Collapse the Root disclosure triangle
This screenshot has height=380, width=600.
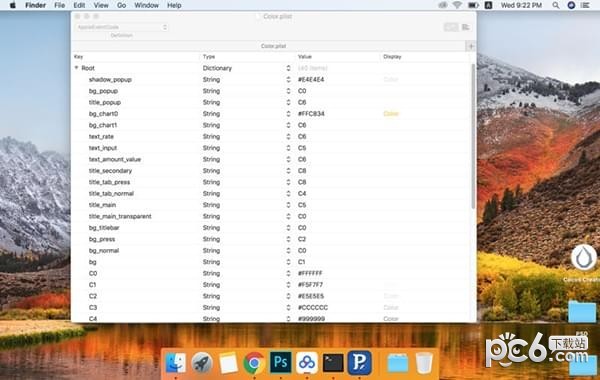click(77, 68)
